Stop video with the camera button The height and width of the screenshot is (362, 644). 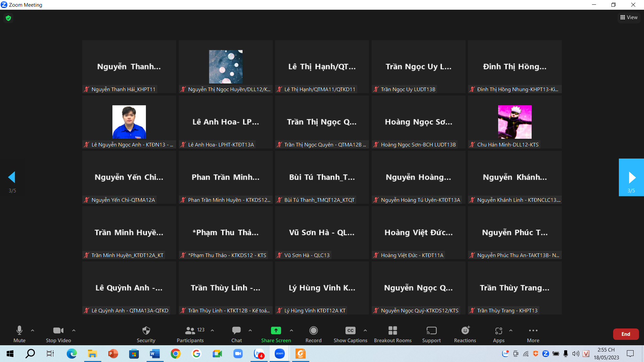[58, 334]
